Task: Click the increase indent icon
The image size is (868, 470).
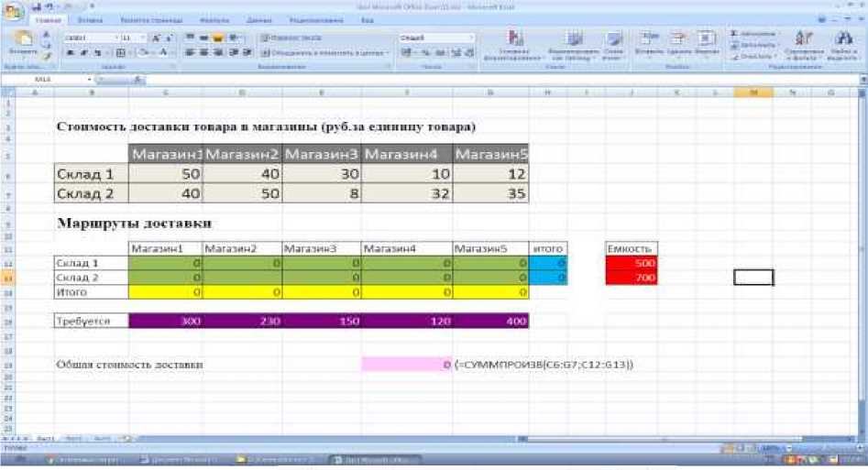Action: [x=247, y=52]
